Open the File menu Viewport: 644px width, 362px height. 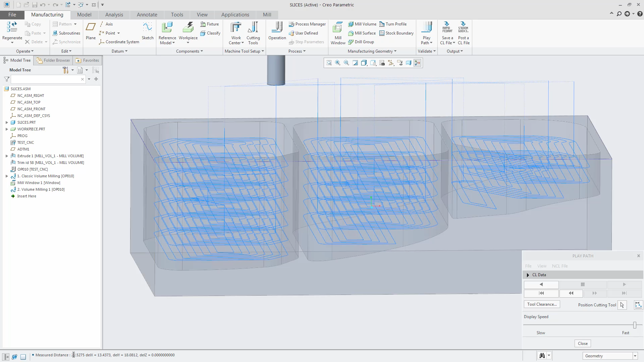pyautogui.click(x=12, y=15)
